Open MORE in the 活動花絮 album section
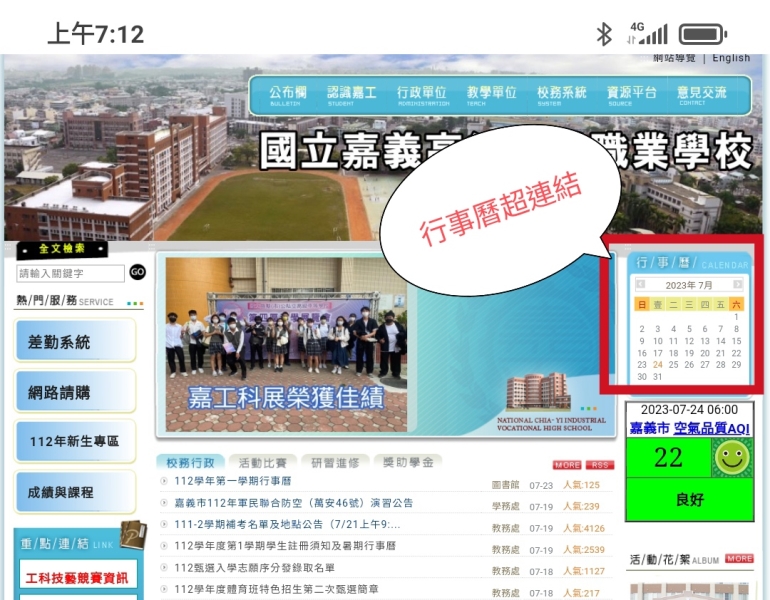This screenshot has width=770, height=600. coord(739,558)
